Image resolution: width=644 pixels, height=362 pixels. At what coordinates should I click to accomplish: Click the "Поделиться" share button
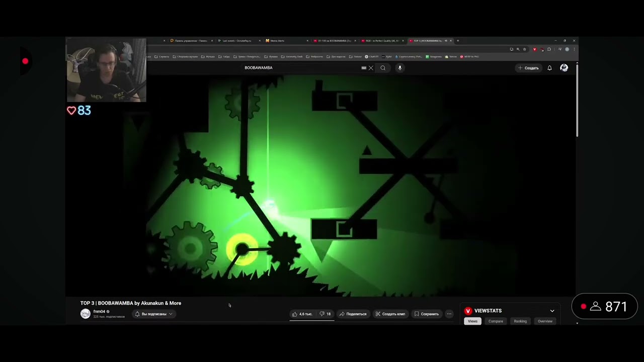[x=353, y=314]
